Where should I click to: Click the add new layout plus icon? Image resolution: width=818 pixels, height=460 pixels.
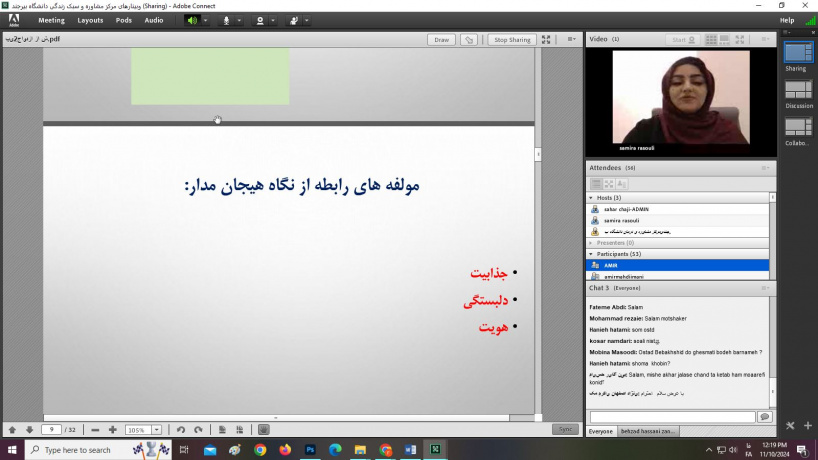(x=808, y=426)
